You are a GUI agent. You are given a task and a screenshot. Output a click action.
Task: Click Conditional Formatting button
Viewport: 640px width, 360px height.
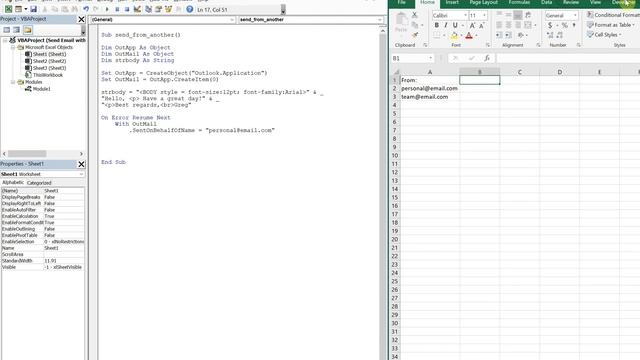click(613, 15)
